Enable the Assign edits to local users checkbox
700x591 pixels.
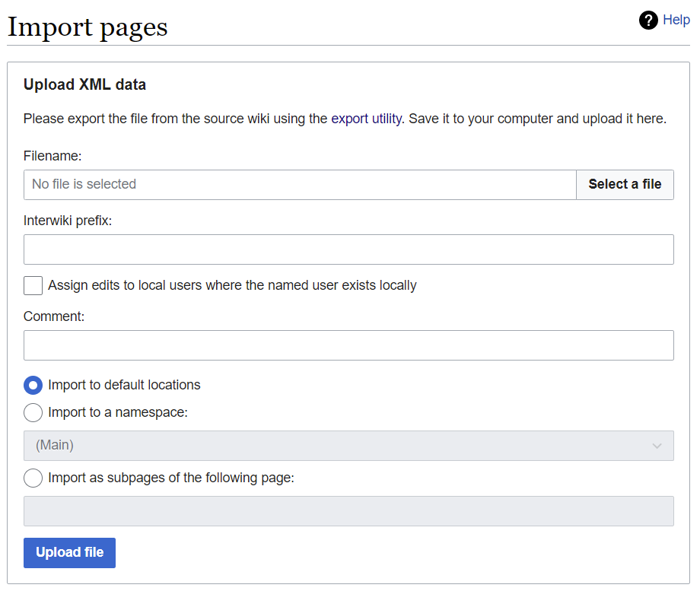point(33,285)
